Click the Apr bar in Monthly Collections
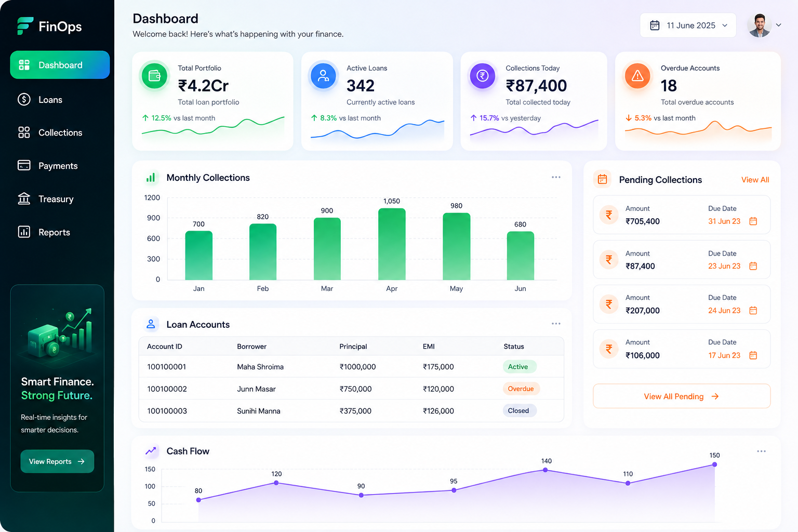798x532 pixels. (x=392, y=244)
